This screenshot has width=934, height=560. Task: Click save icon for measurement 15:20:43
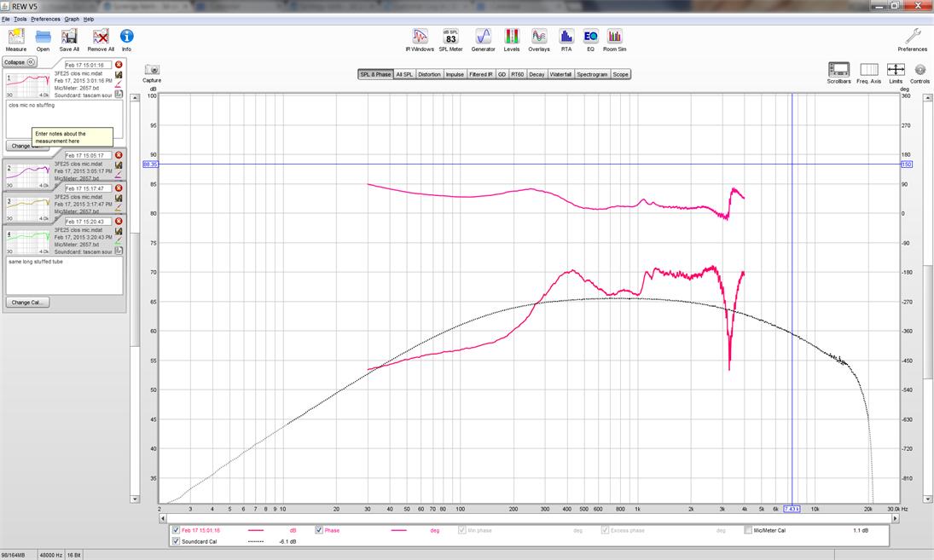point(119,232)
